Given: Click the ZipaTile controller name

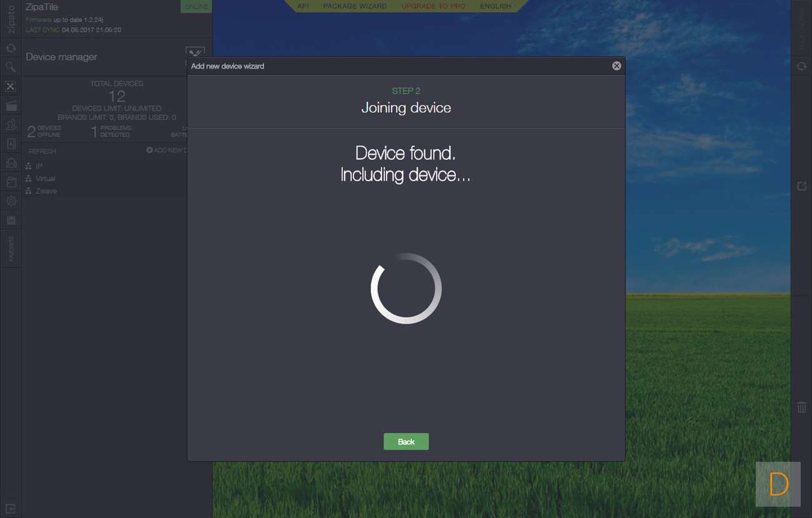Looking at the screenshot, I should pyautogui.click(x=42, y=7).
